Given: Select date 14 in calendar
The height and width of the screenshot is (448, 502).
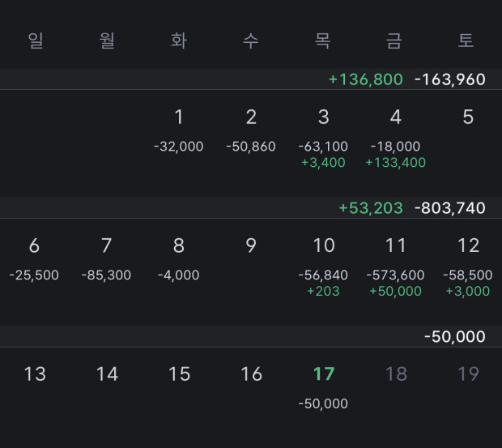Looking at the screenshot, I should pos(107,374).
